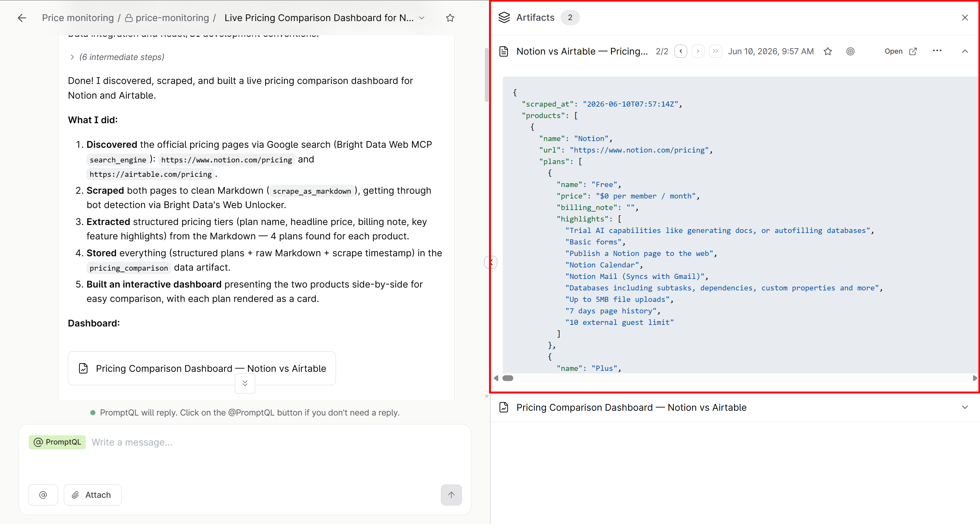Click the Artifacts layers icon
Screen dimensions: 980x524
pos(504,18)
